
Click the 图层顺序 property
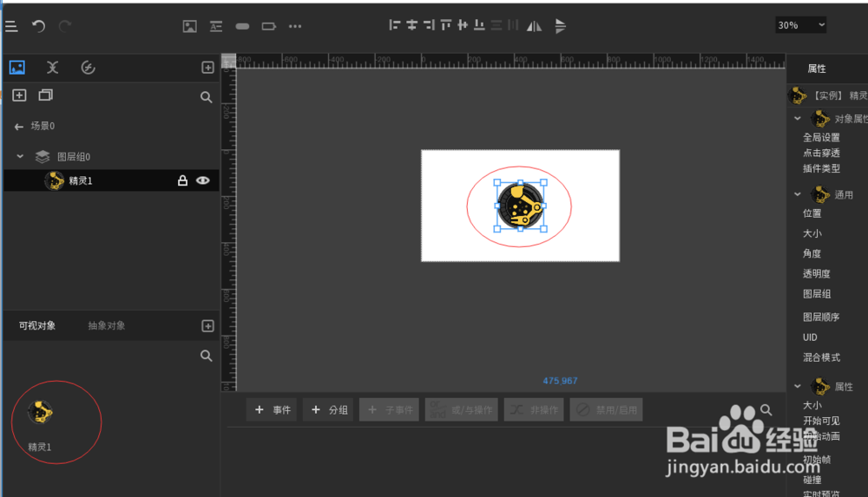(821, 317)
